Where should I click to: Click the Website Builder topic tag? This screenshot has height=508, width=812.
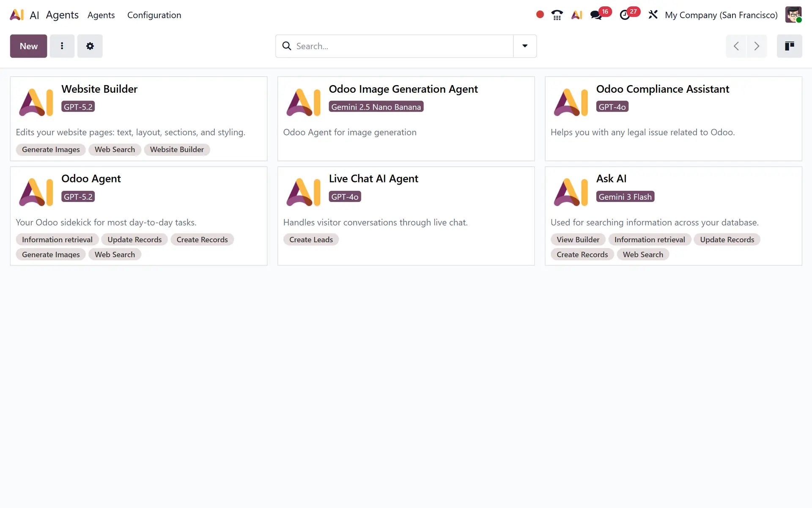(177, 149)
